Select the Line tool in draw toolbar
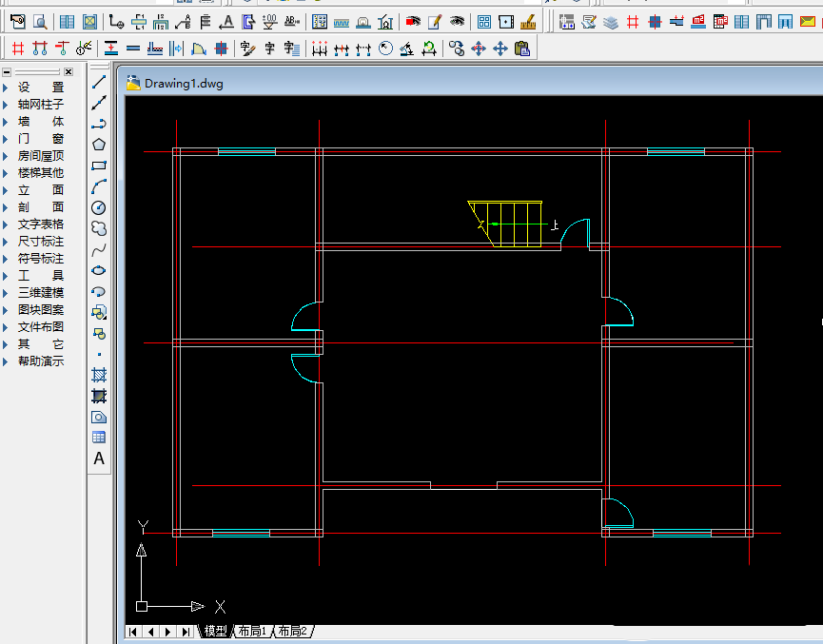Image resolution: width=823 pixels, height=644 pixels. 99,82
